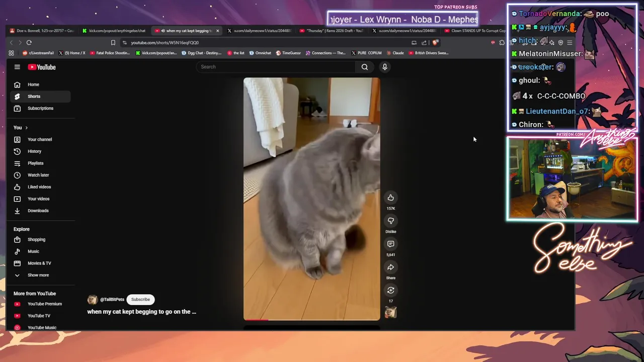Image resolution: width=644 pixels, height=362 pixels.
Task: Pause the cat short video
Action: point(312,199)
